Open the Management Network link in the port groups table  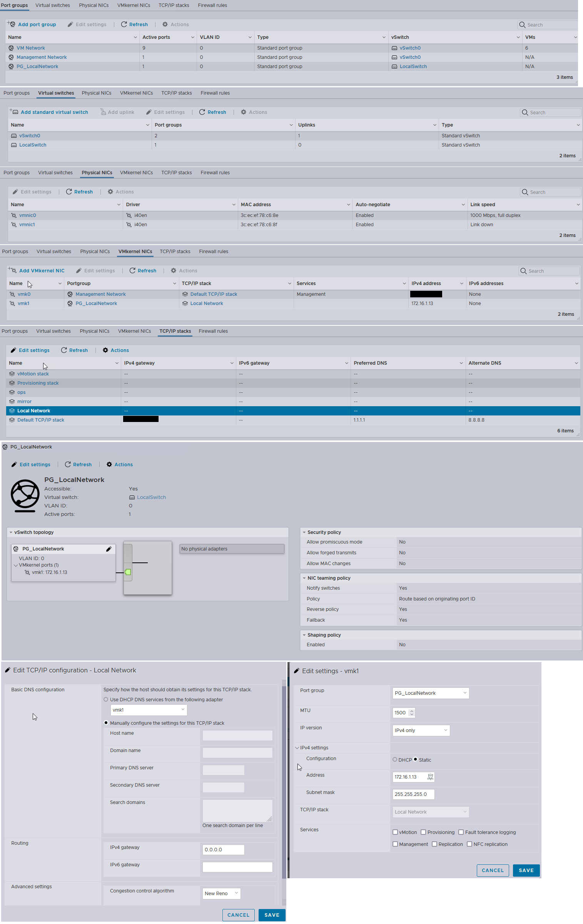[x=42, y=57]
